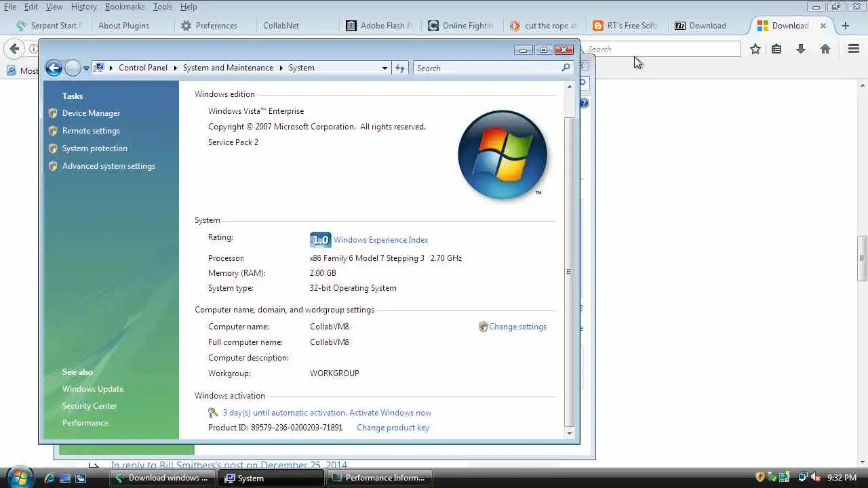Click the shield icon beside System protection
The image size is (868, 488).
pyautogui.click(x=53, y=148)
